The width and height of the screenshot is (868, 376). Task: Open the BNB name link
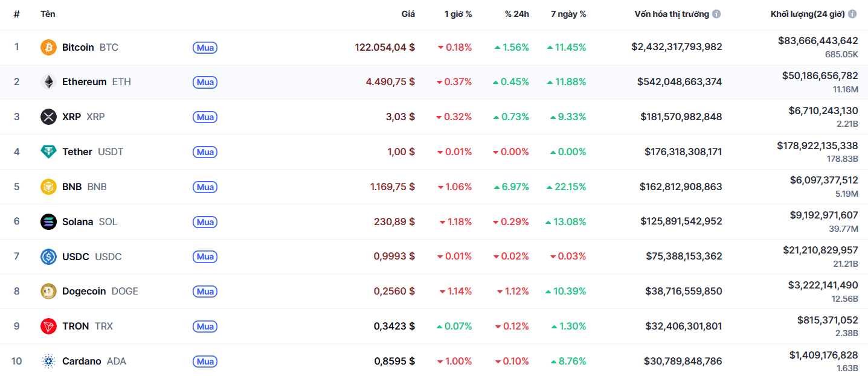pos(85,187)
